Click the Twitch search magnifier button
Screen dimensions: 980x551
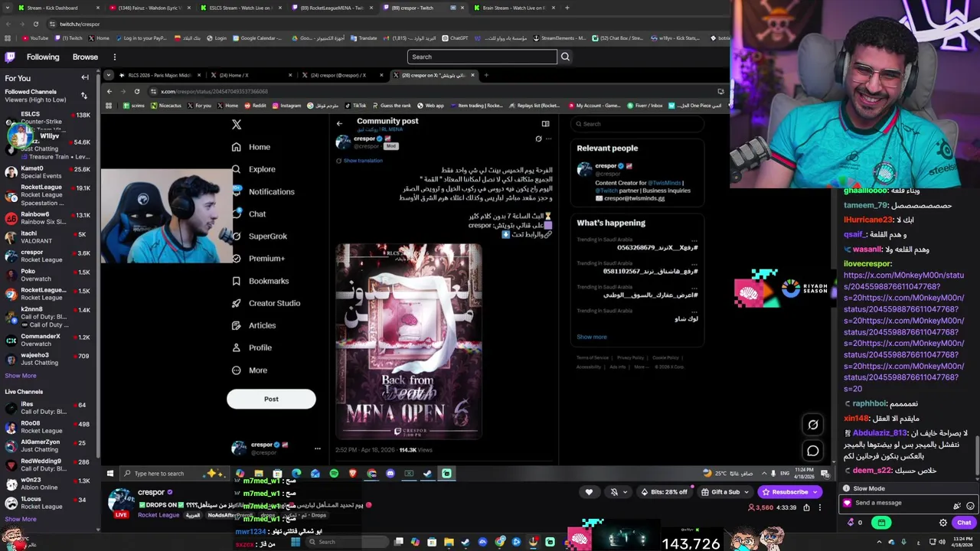point(565,57)
